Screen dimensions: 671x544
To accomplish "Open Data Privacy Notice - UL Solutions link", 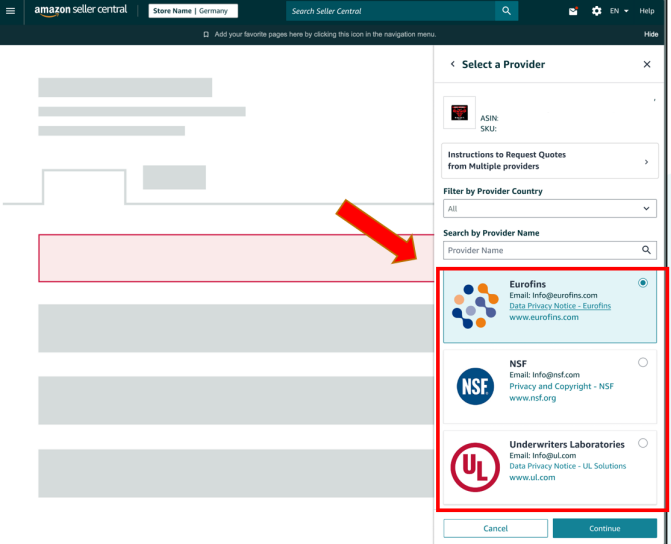I will (x=567, y=466).
